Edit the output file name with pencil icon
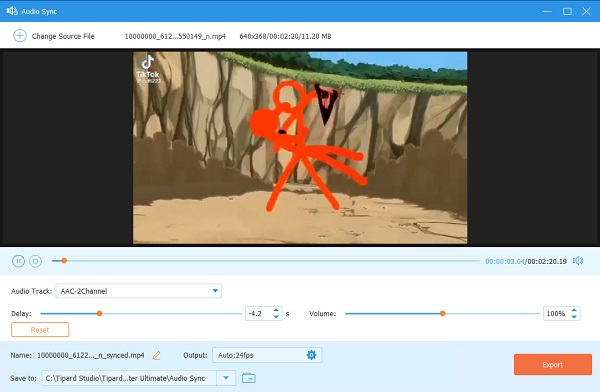The height and width of the screenshot is (392, 600). pos(156,355)
